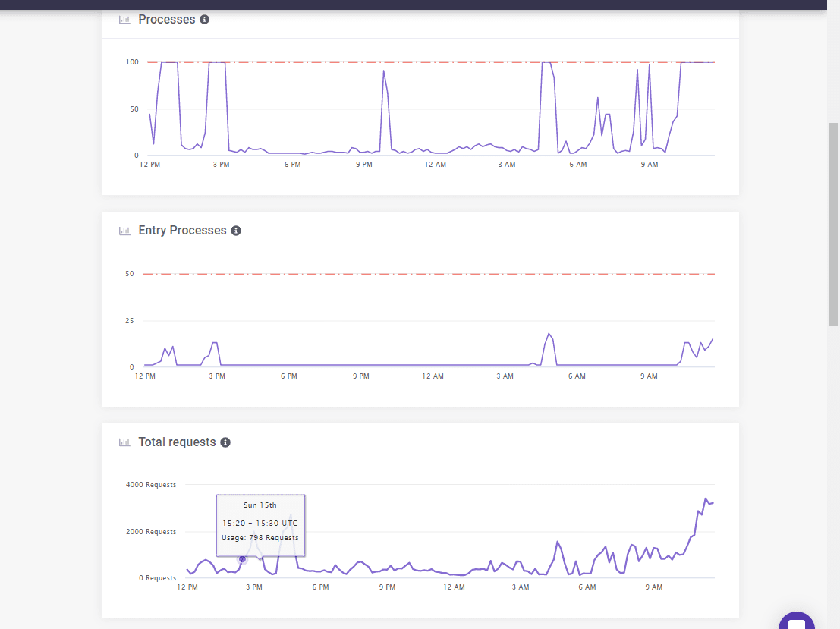This screenshot has width=840, height=629.
Task: Click the 4000 Requests axis label
Action: coord(150,485)
